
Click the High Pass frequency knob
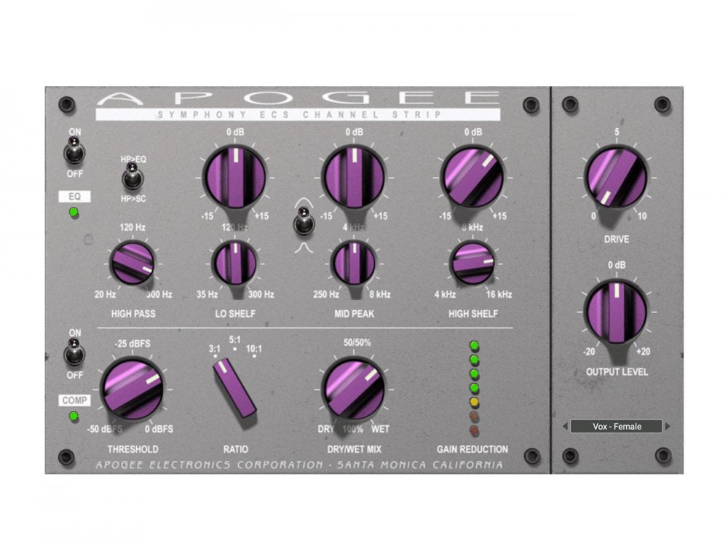point(132,262)
